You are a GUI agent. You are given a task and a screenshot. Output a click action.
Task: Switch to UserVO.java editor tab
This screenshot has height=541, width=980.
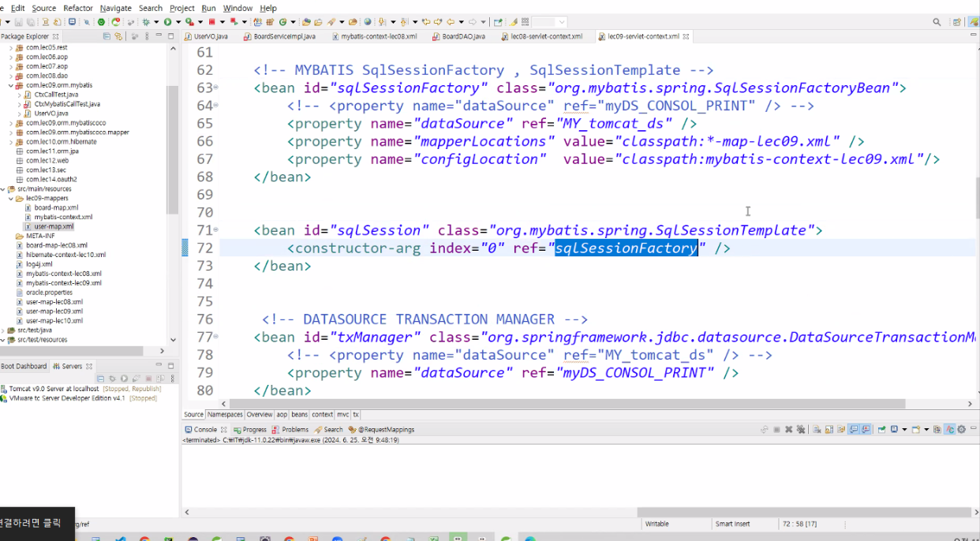click(x=207, y=36)
